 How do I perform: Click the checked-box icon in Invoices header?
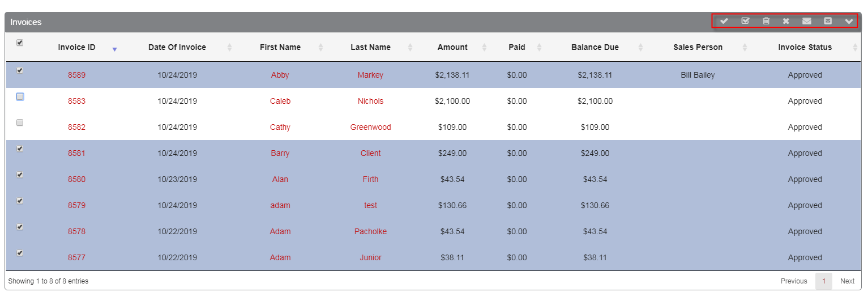(x=745, y=21)
